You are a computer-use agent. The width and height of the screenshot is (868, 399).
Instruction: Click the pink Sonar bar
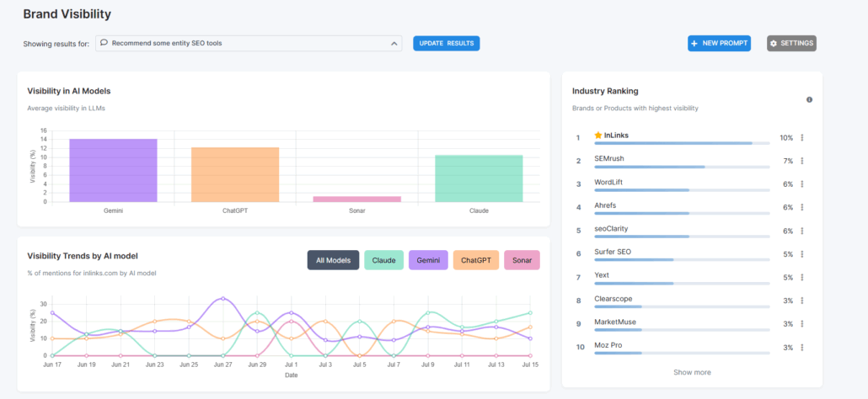pos(357,199)
